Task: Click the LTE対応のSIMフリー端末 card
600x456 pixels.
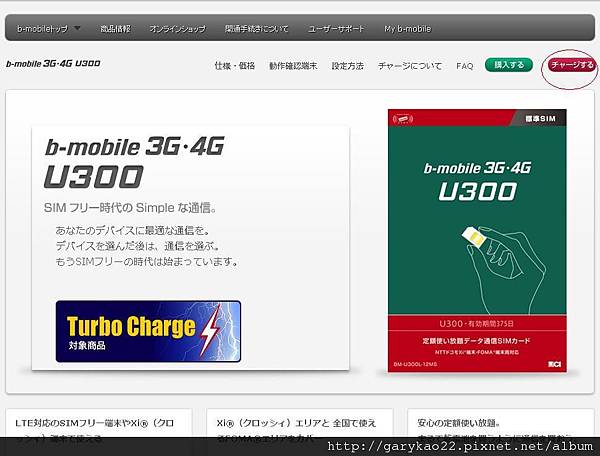Action: pos(99,423)
